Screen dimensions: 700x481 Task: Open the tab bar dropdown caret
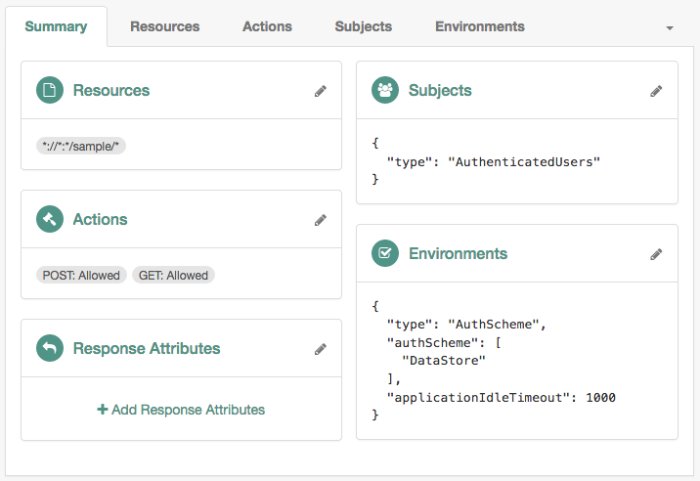(x=669, y=28)
